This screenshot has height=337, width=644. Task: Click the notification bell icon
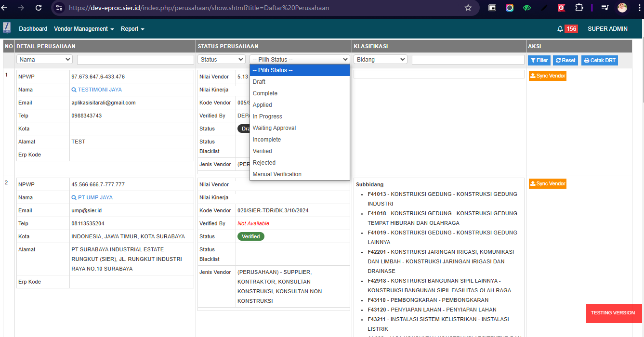point(560,29)
